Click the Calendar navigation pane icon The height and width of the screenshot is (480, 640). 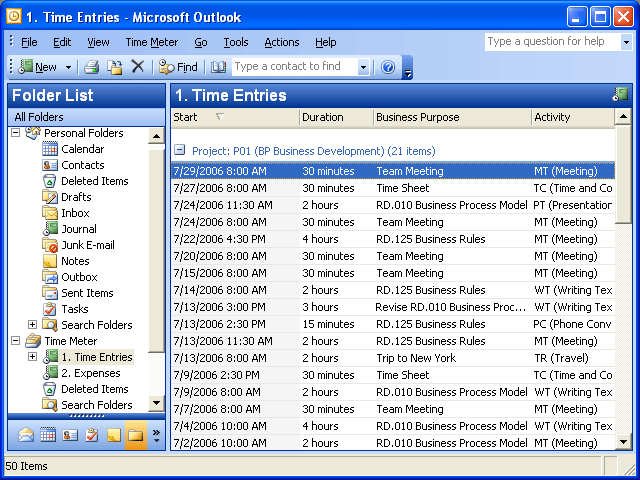pos(48,436)
